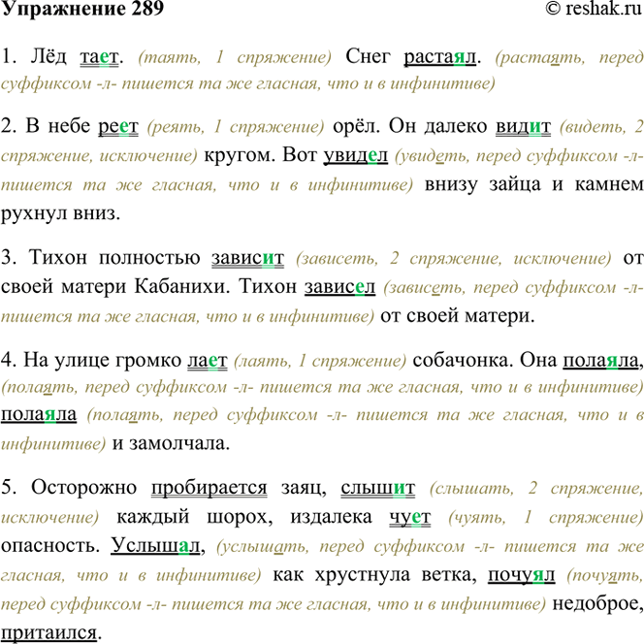Select the underlined verb "зависел"

tap(339, 289)
